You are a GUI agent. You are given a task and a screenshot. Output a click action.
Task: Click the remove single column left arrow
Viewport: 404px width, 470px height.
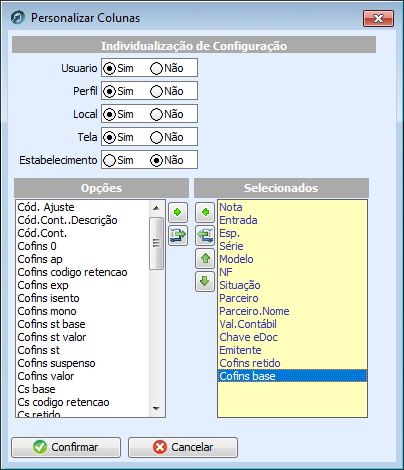pyautogui.click(x=205, y=212)
